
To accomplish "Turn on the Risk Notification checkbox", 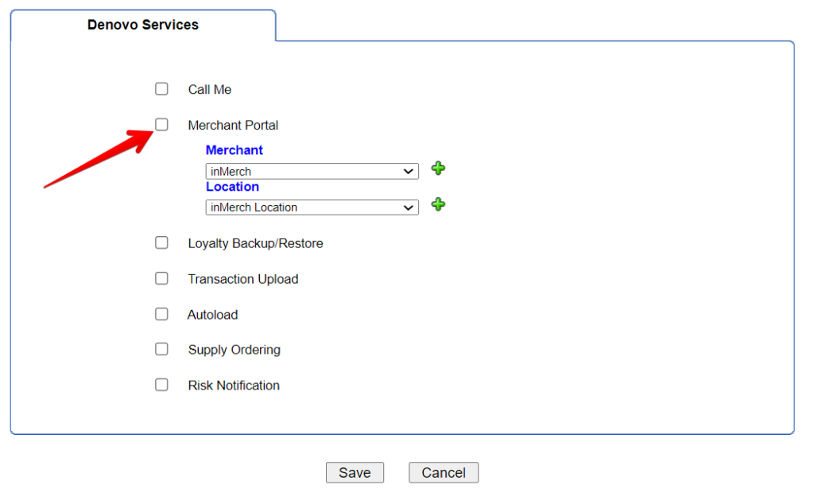I will click(161, 385).
